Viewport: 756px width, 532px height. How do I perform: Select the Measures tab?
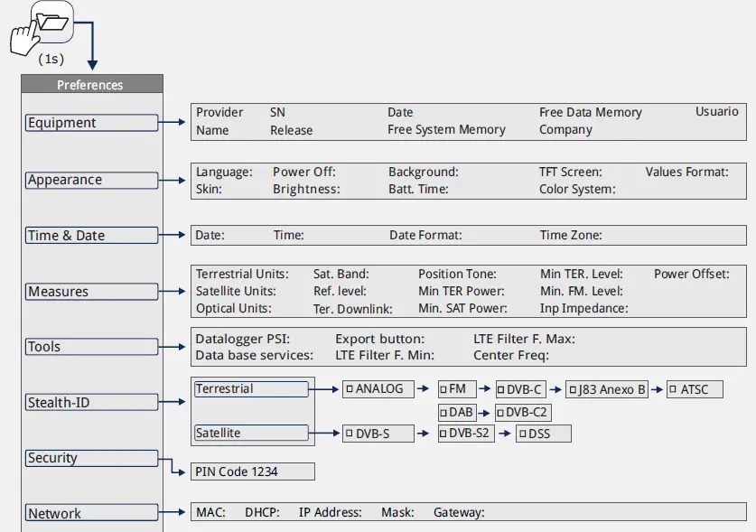91,292
